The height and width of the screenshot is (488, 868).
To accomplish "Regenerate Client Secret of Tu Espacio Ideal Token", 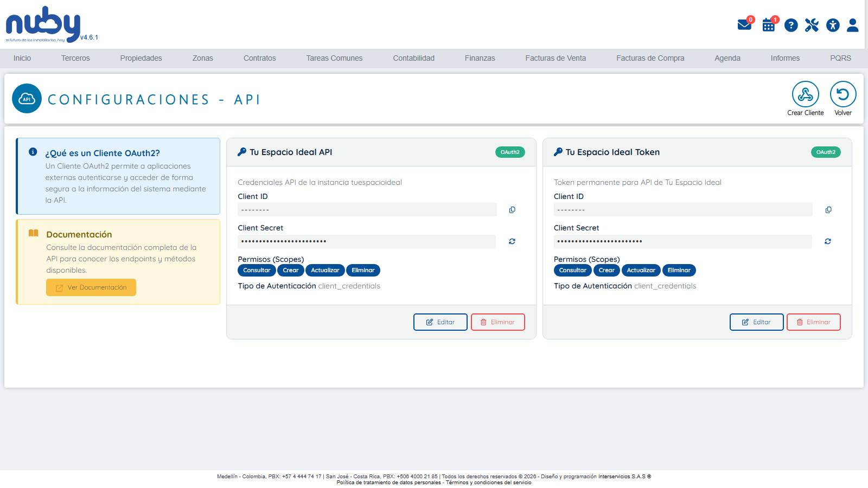I will pyautogui.click(x=828, y=241).
